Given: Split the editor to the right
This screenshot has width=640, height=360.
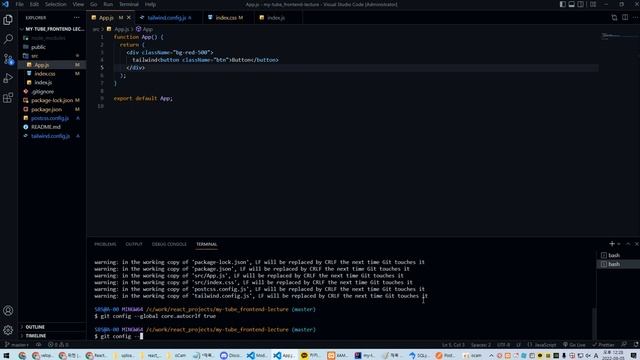Looking at the screenshot, I should click(625, 18).
